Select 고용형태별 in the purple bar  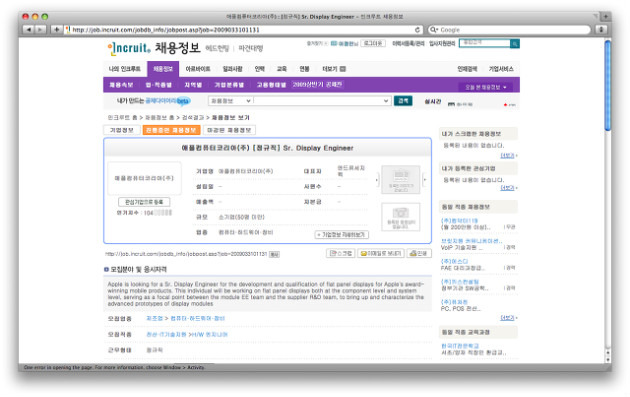pos(271,85)
